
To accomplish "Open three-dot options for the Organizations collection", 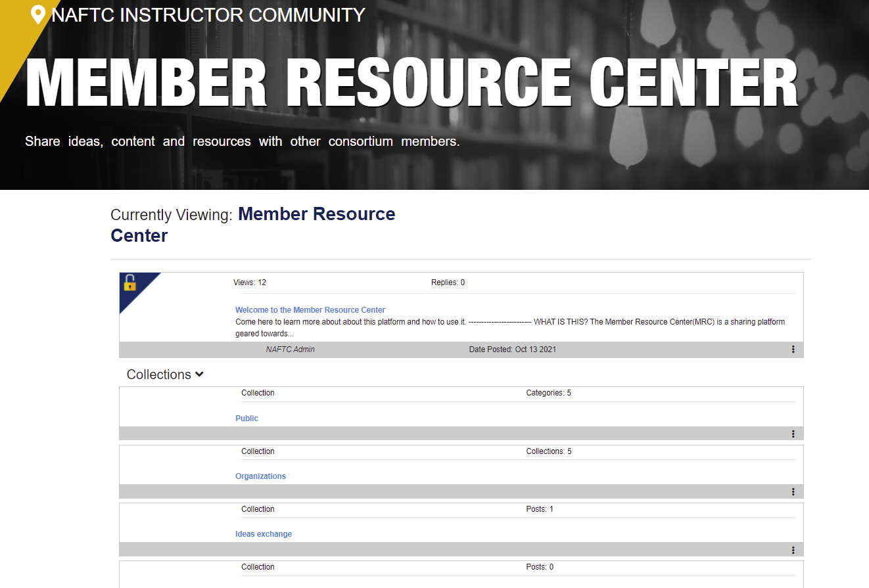I will (x=793, y=491).
